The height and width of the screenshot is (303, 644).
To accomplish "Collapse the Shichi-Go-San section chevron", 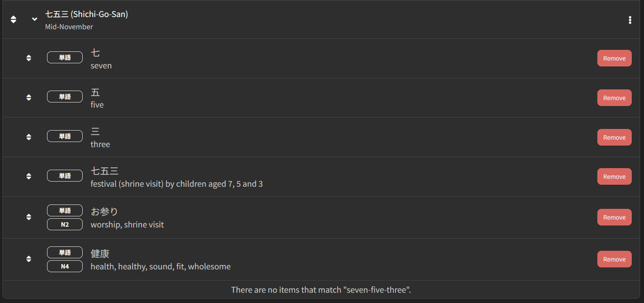I will (x=35, y=19).
